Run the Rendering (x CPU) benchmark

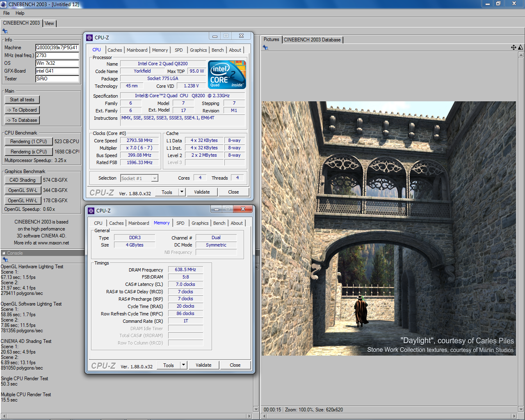[x=29, y=152]
